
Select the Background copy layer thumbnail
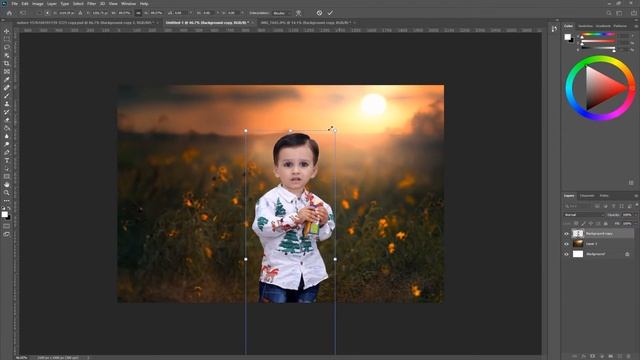[x=578, y=234]
